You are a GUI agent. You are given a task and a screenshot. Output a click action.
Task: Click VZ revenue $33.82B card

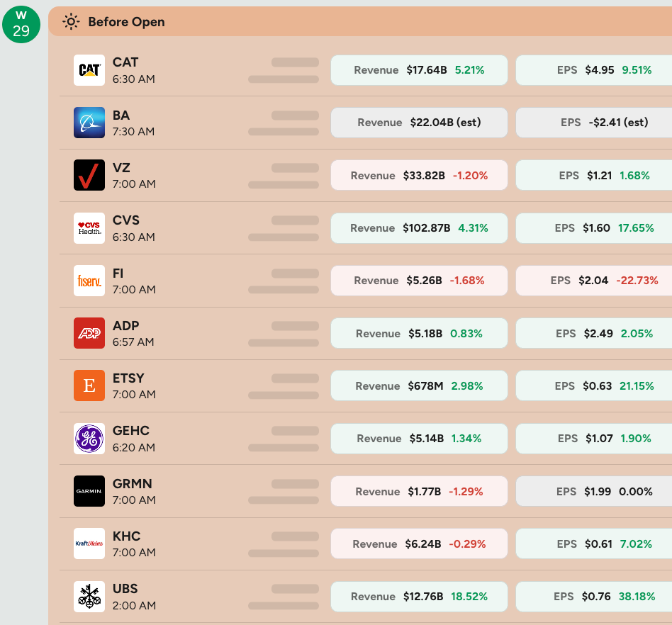(x=419, y=175)
